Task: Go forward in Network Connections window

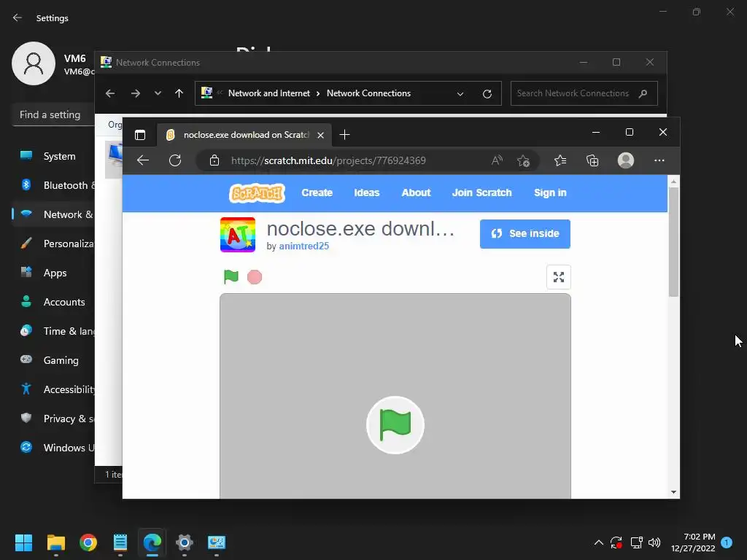Action: 136,93
